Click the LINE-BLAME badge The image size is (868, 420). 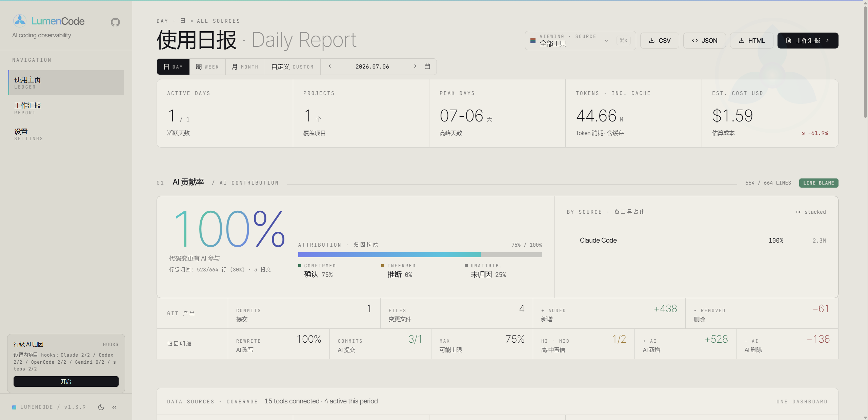click(x=819, y=183)
